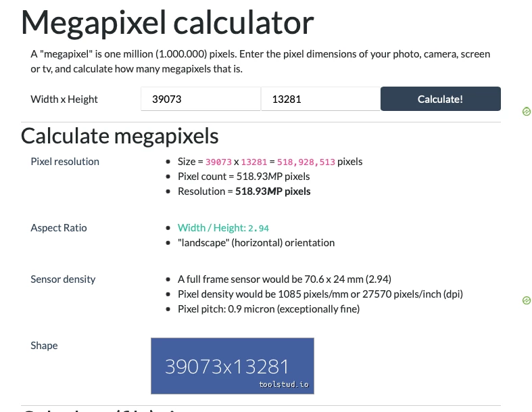Focus the height field showing 13281
The width and height of the screenshot is (532, 412).
point(320,99)
